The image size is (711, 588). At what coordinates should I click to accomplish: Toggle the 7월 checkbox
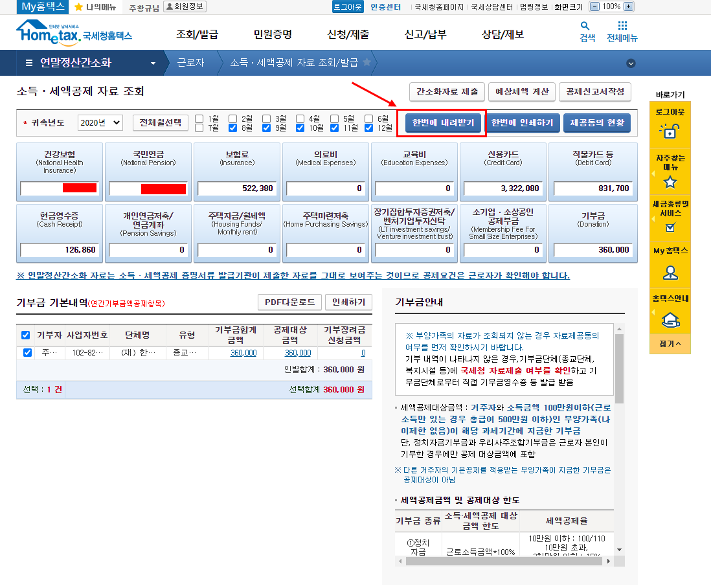tap(199, 128)
